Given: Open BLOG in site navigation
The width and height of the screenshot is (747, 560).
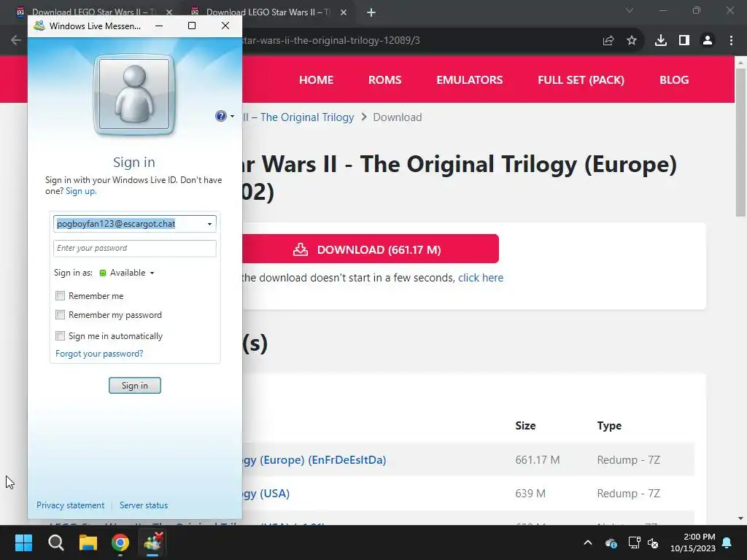Looking at the screenshot, I should [x=673, y=80].
